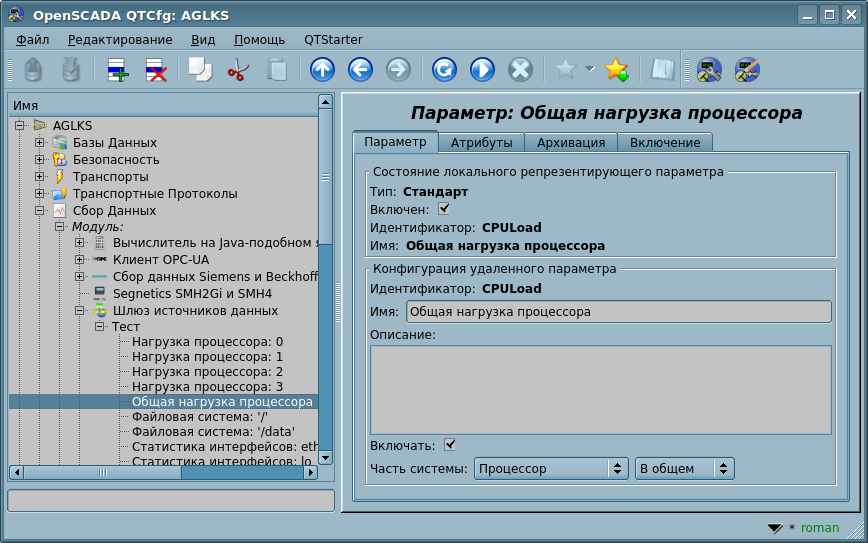Click the Описание text area
This screenshot has height=543, width=868.
point(601,390)
